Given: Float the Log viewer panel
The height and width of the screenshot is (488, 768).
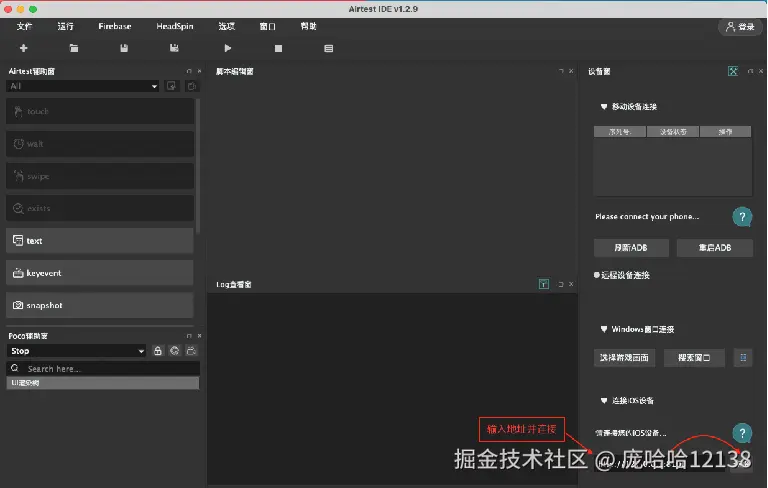Looking at the screenshot, I should [x=561, y=284].
